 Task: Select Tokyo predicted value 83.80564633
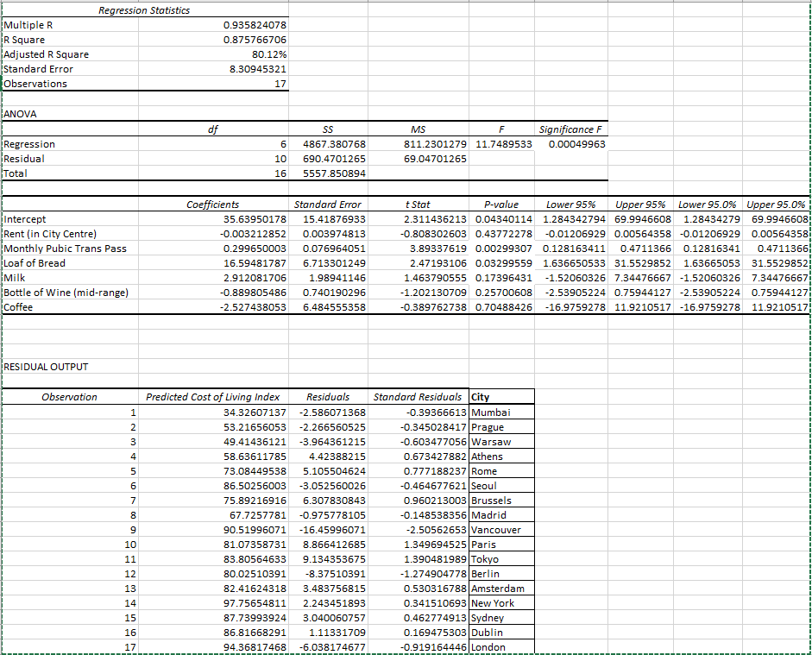(213, 559)
